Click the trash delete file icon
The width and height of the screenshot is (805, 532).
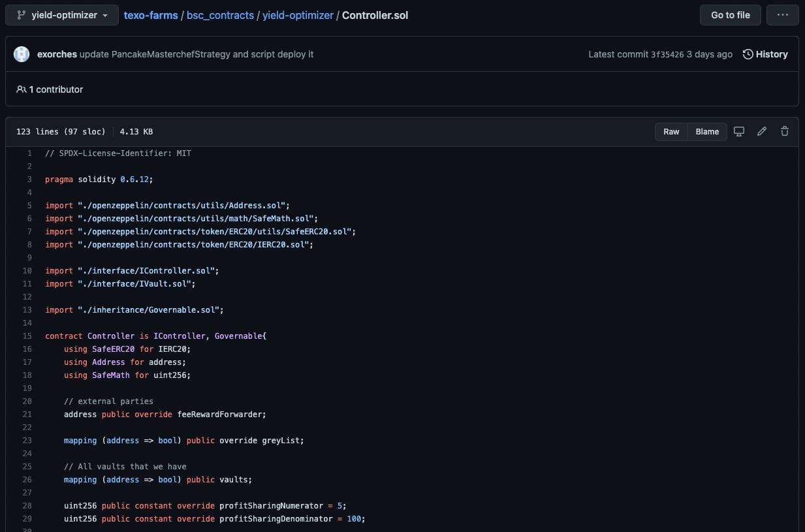tap(785, 131)
